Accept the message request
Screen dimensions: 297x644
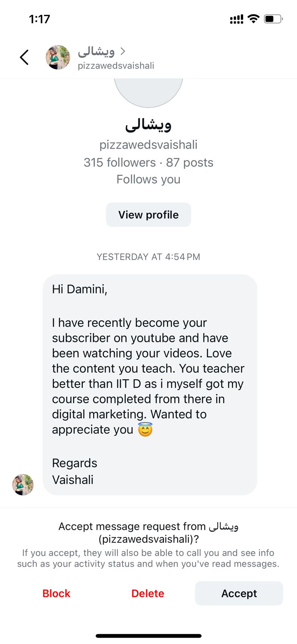(239, 593)
